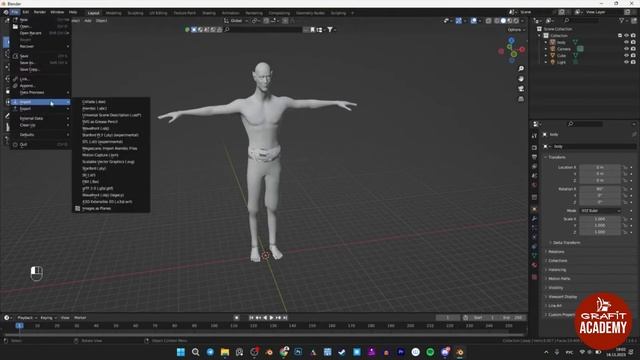Toggle Collection visibility eye in outliner
The width and height of the screenshot is (640, 360).
[626, 36]
